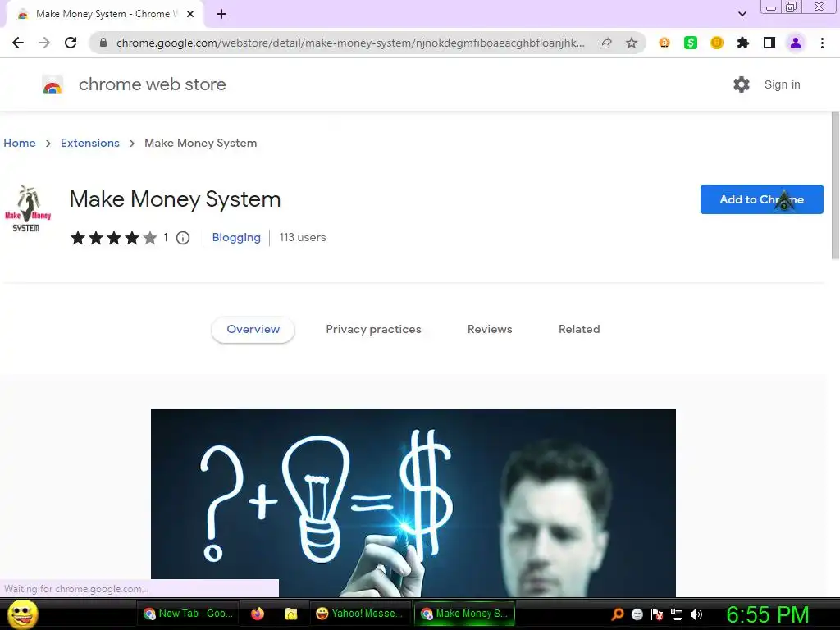The width and height of the screenshot is (840, 630).
Task: Click the Make Money System taskbar item
Action: (x=464, y=614)
